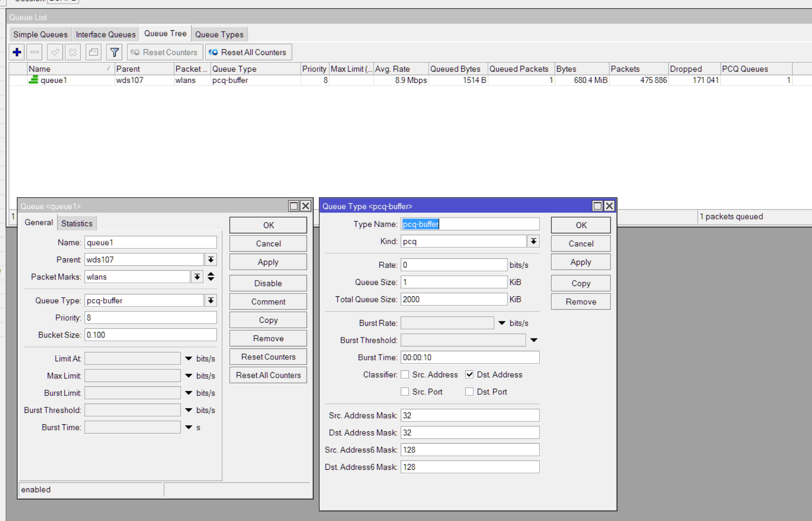Click Reset All Counters in toolbar
The height and width of the screenshot is (521, 812).
248,52
